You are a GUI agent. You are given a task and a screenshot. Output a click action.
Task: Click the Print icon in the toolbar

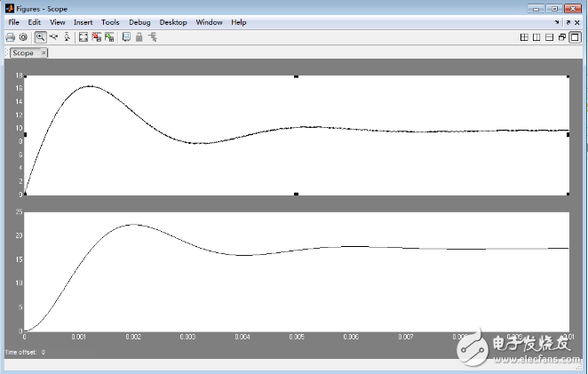pyautogui.click(x=11, y=37)
